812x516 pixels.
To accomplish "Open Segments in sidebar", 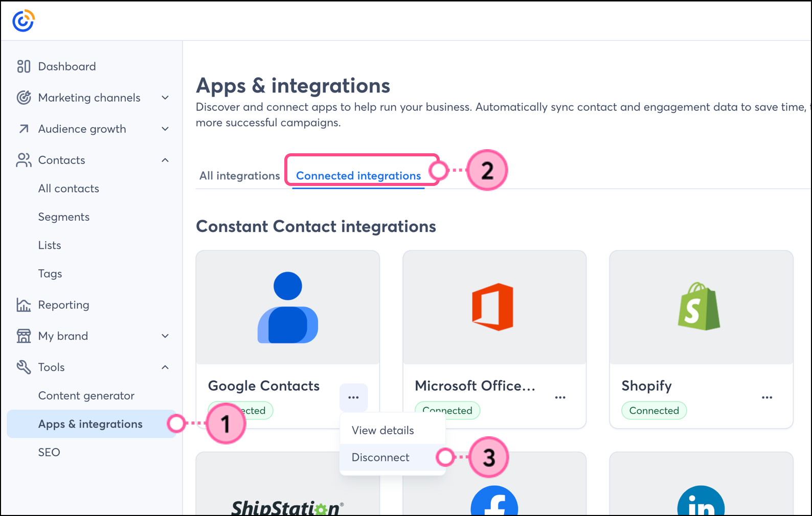I will pos(64,217).
